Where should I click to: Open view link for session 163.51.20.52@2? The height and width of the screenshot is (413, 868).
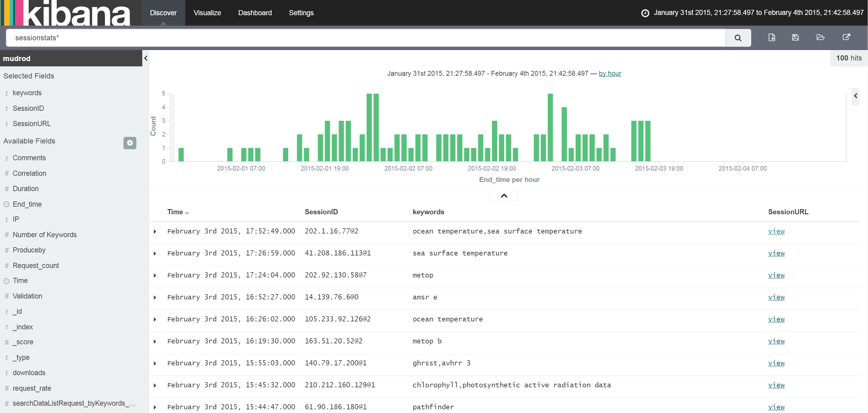pyautogui.click(x=776, y=341)
